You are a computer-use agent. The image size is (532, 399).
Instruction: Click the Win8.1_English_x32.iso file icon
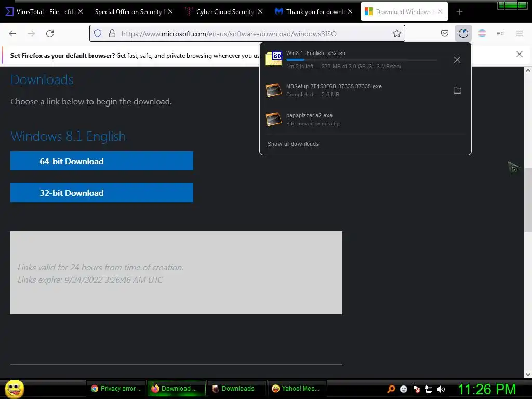pos(273,58)
